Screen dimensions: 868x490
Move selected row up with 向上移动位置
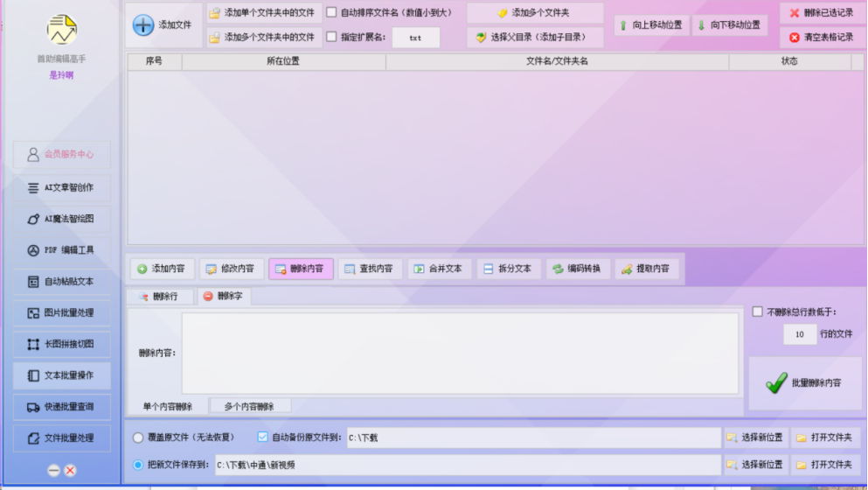coord(651,25)
